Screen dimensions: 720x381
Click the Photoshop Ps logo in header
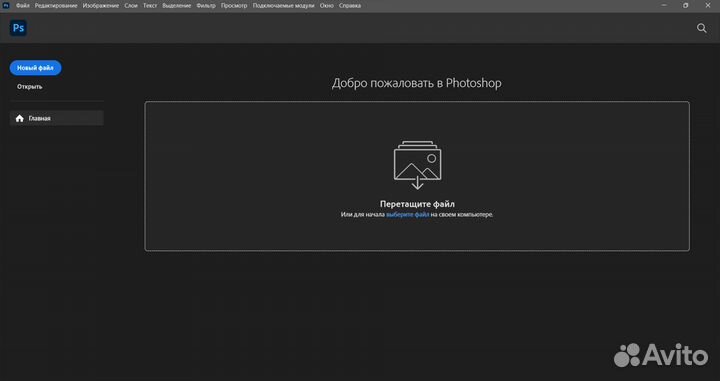point(18,28)
